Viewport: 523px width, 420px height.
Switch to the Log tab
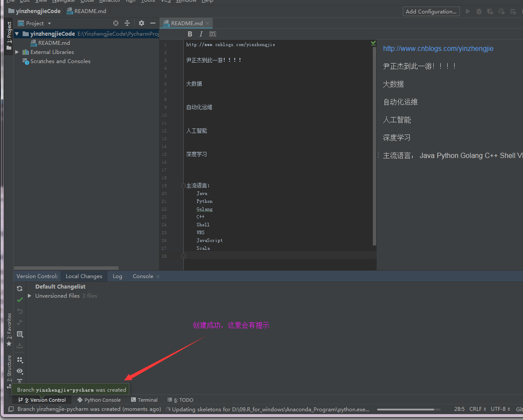pos(117,276)
